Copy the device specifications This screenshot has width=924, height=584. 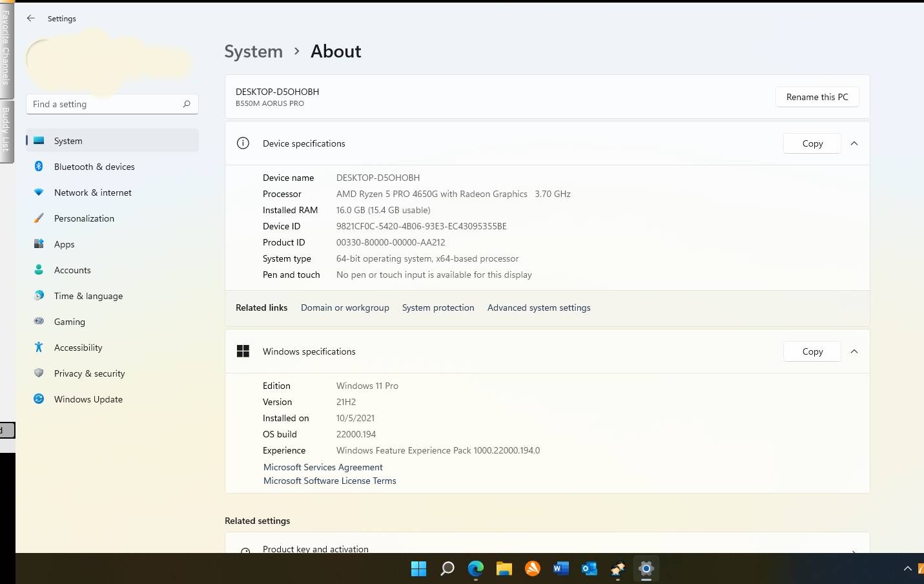coord(812,143)
